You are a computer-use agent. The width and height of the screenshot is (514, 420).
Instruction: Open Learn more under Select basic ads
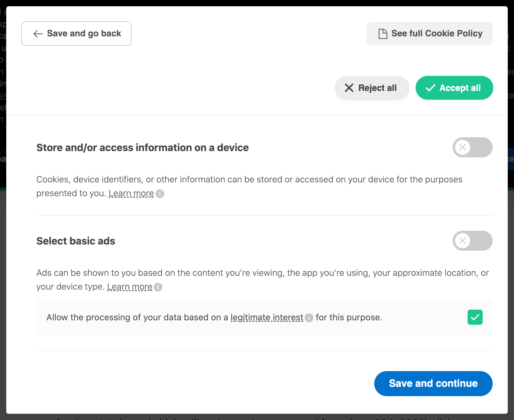point(129,286)
